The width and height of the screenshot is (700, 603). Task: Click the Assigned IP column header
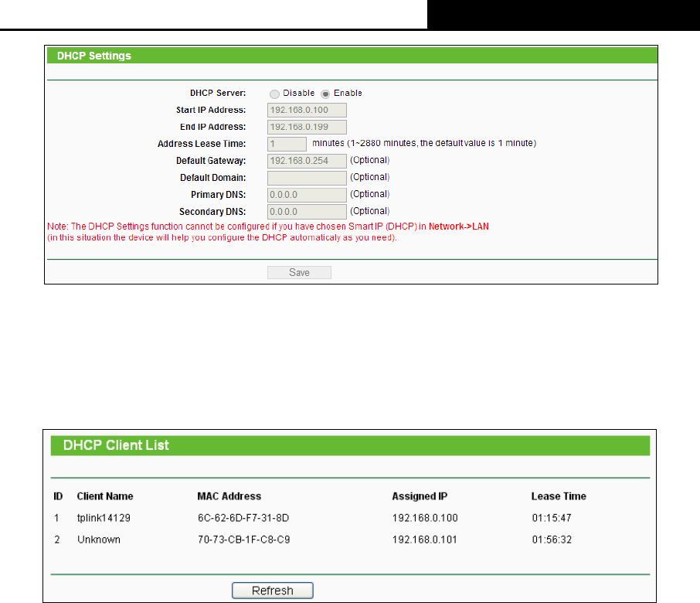point(420,496)
